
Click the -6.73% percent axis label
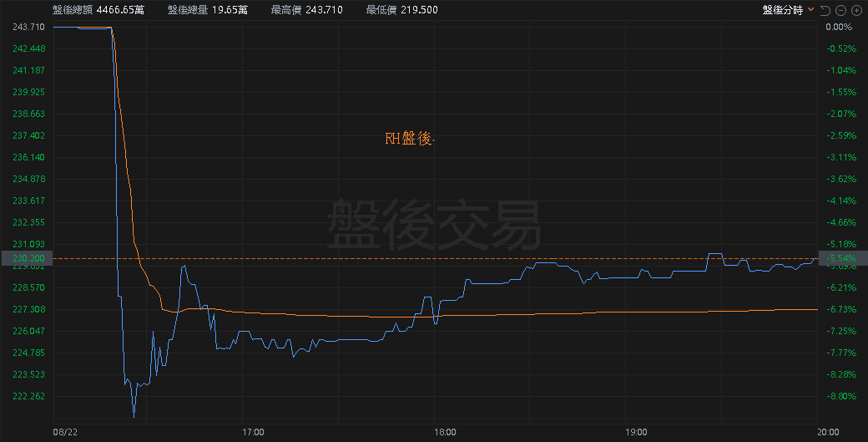pos(841,310)
